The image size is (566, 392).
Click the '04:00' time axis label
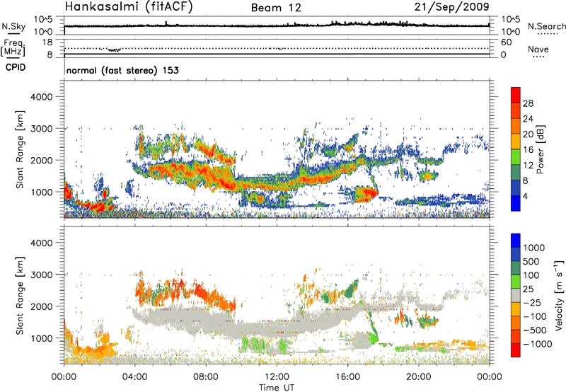pyautogui.click(x=135, y=377)
